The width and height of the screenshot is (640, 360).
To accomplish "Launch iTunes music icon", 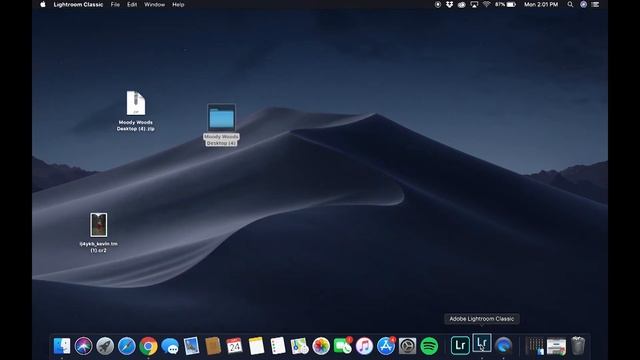I will 364,346.
